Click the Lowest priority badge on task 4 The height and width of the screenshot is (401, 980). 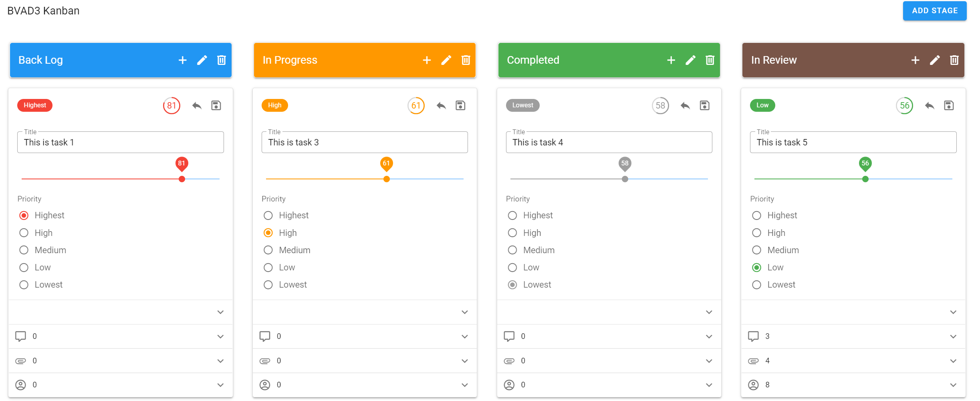522,105
